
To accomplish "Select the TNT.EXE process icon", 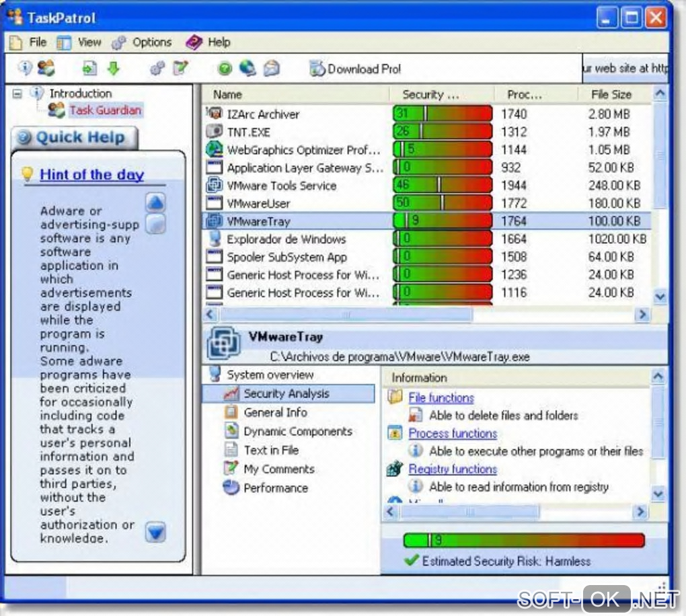I will tap(214, 131).
